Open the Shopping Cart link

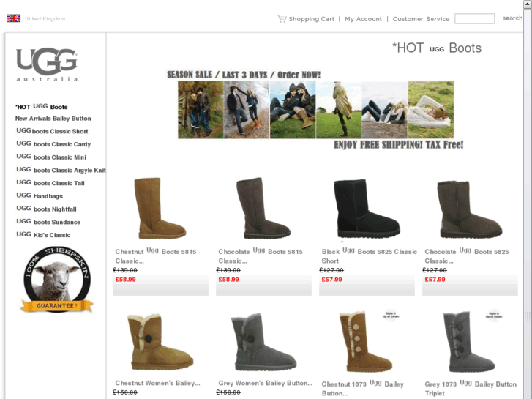click(x=312, y=19)
